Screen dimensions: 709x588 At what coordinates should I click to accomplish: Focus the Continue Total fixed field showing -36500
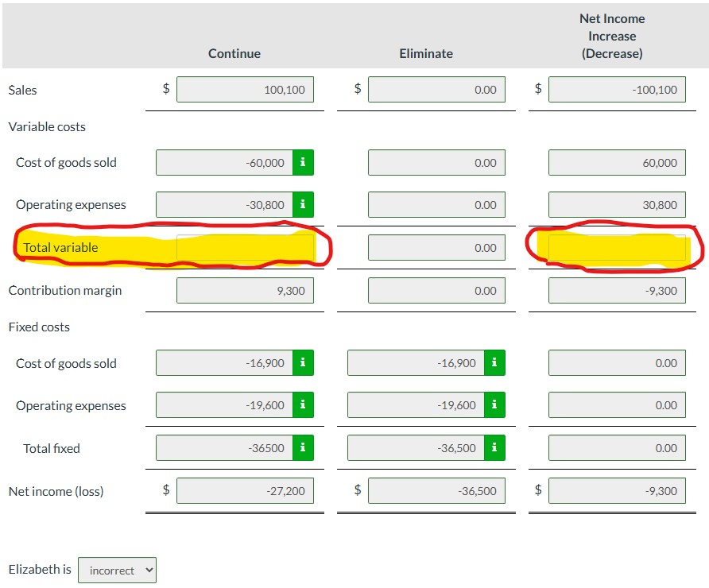[224, 448]
